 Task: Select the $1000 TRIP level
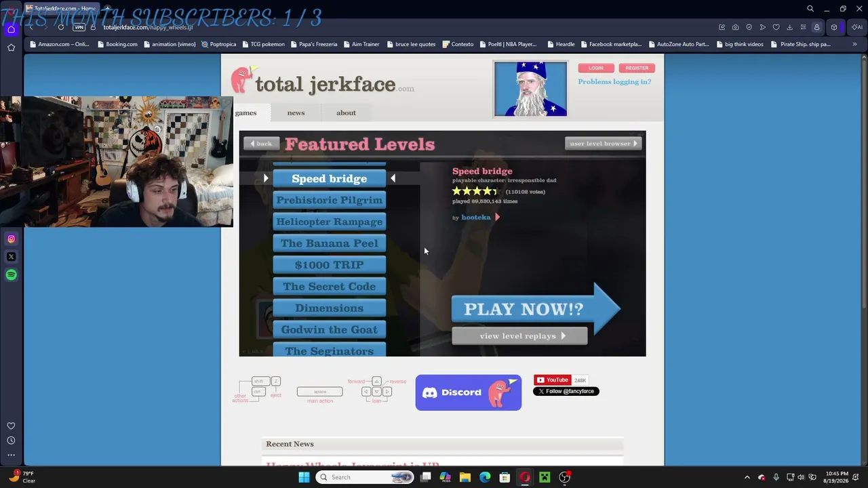tap(329, 265)
